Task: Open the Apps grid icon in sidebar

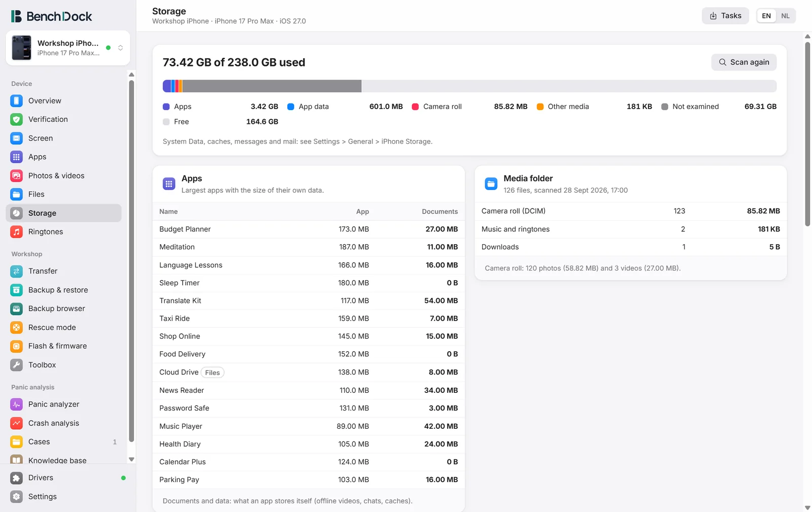Action: click(x=16, y=157)
